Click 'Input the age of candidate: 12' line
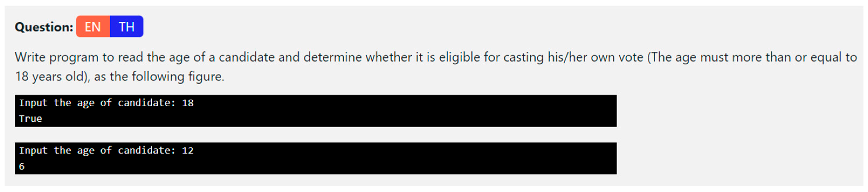 click(x=106, y=150)
